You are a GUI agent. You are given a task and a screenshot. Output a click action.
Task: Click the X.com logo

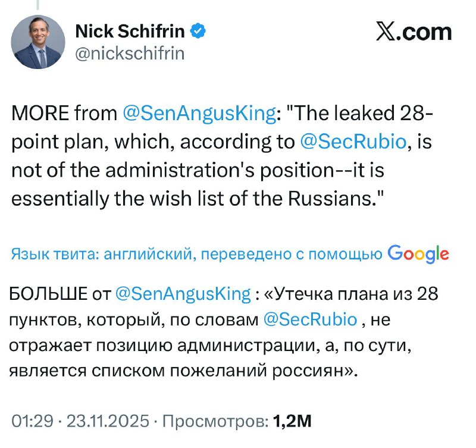415,32
